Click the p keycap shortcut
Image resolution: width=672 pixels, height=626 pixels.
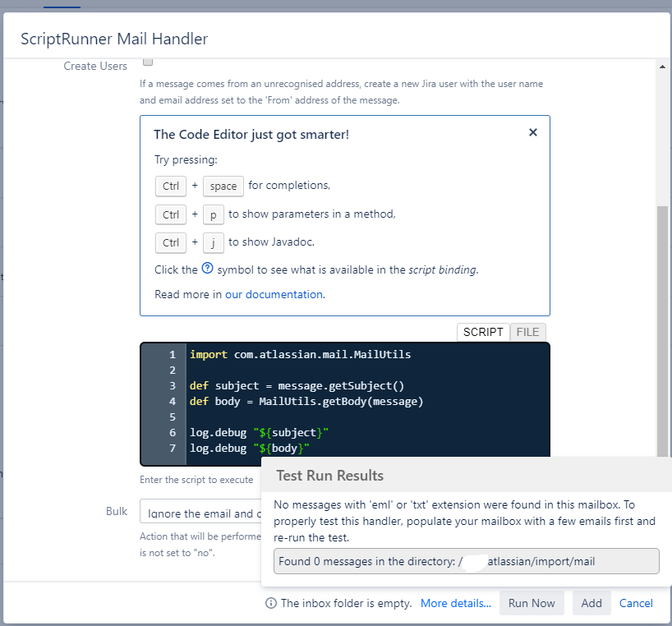pos(213,214)
